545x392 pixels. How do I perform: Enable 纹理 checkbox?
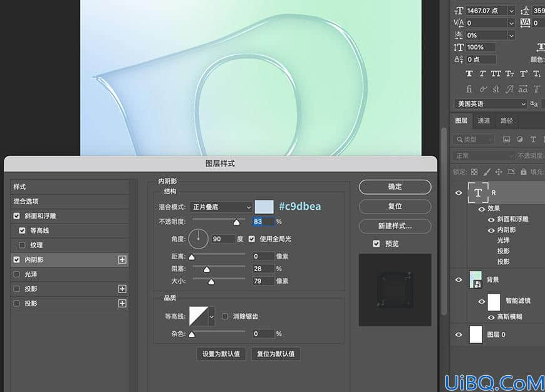pyautogui.click(x=23, y=245)
